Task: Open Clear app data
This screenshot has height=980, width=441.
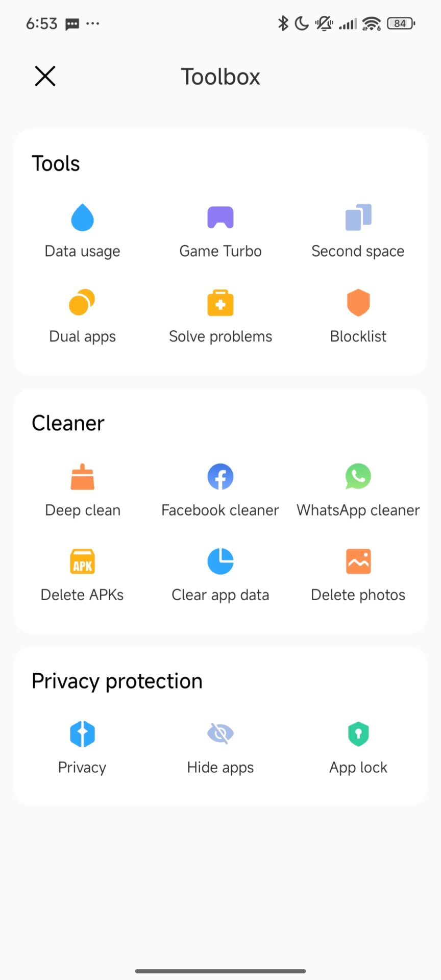Action: pyautogui.click(x=220, y=562)
